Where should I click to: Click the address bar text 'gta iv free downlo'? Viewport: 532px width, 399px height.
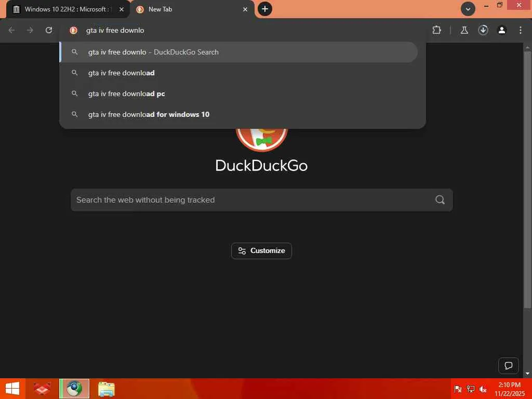[115, 31]
